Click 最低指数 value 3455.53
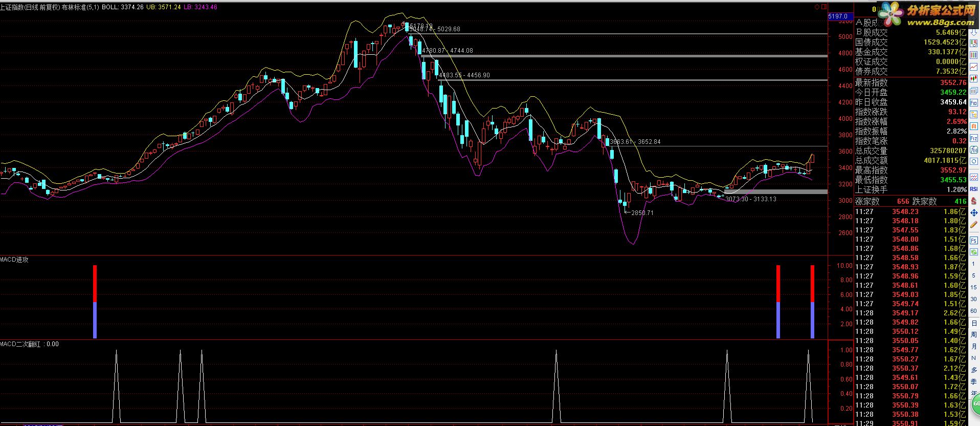 pyautogui.click(x=953, y=180)
